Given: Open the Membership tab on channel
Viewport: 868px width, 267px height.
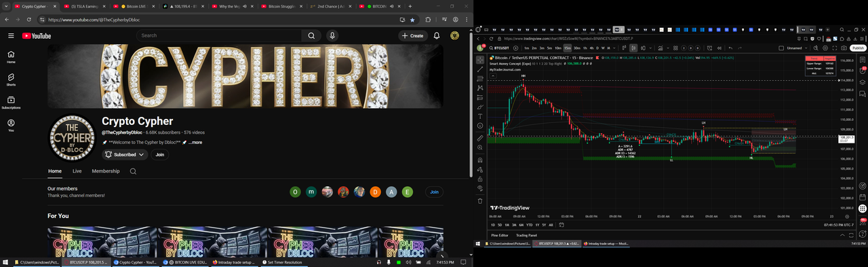Looking at the screenshot, I should coord(106,171).
